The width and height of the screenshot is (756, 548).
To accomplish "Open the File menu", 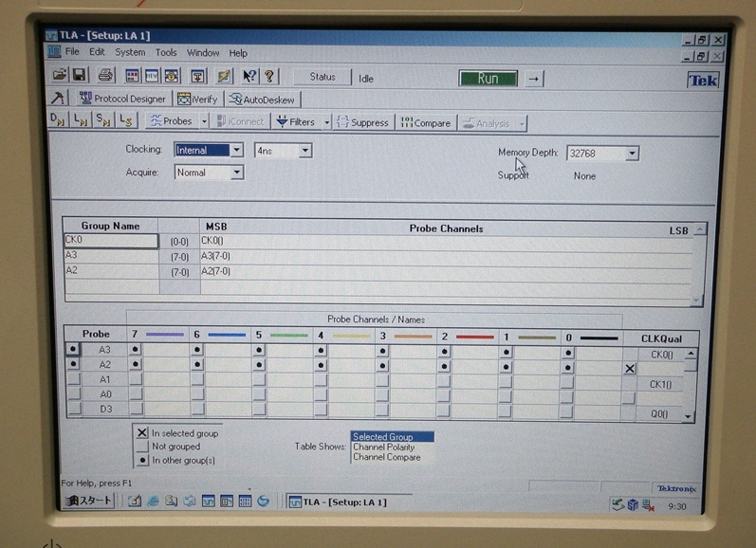I will (72, 51).
